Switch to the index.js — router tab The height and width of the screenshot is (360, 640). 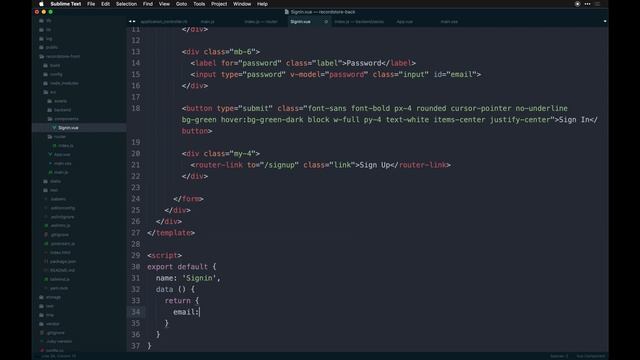tap(261, 22)
